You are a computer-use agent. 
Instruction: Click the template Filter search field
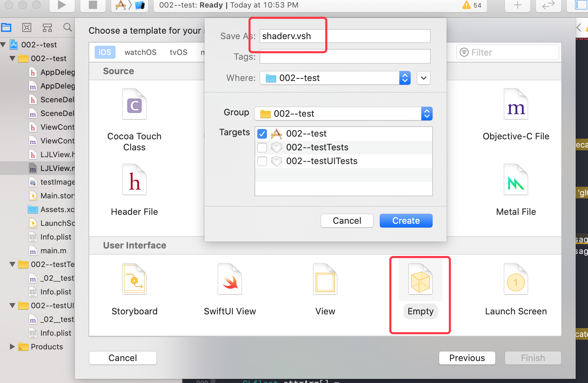point(508,52)
